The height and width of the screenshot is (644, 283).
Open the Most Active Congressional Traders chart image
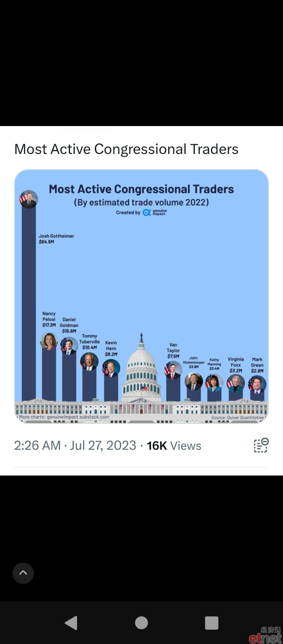point(141,296)
